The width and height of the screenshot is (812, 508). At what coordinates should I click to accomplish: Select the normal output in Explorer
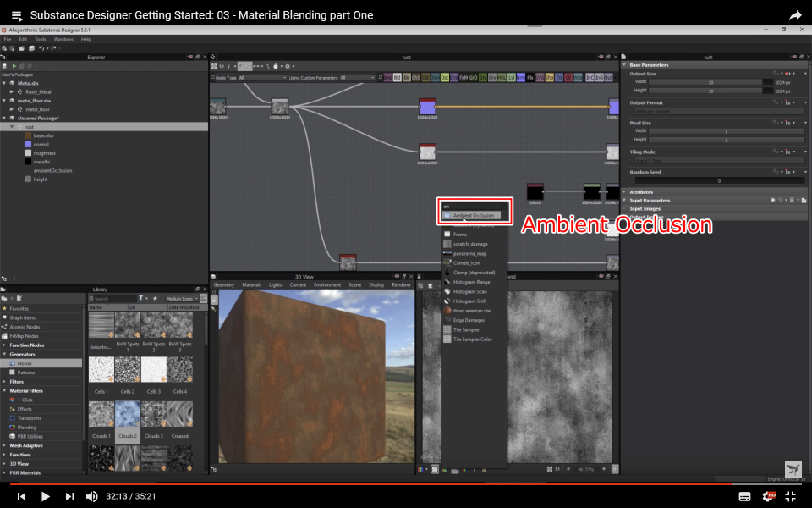coord(41,145)
